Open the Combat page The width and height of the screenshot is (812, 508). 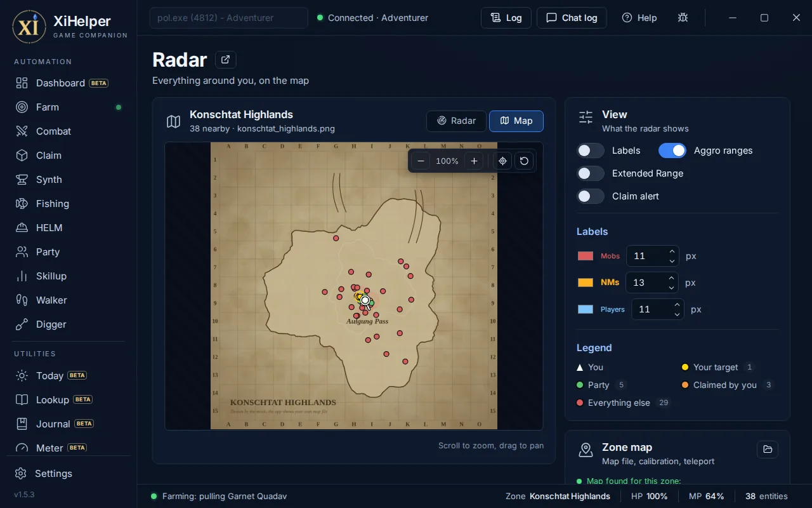coord(68,131)
